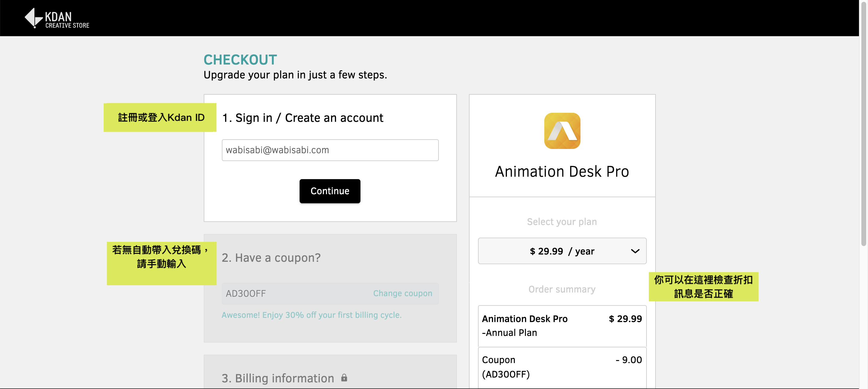This screenshot has height=389, width=868.
Task: Click the Animation Desk Pro app icon
Action: (x=562, y=131)
